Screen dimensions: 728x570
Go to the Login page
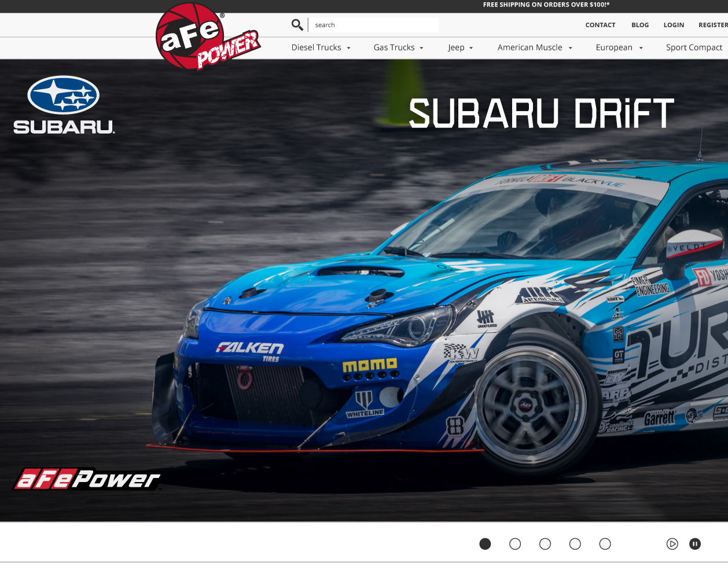pyautogui.click(x=674, y=25)
